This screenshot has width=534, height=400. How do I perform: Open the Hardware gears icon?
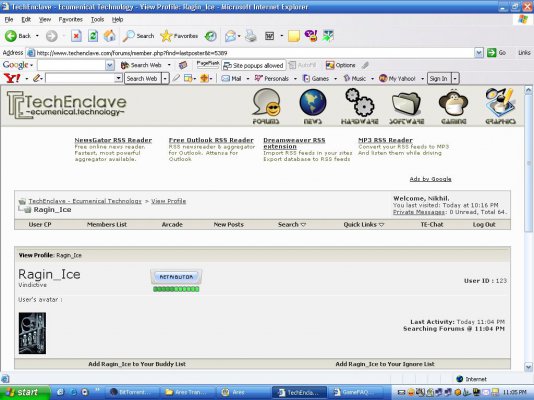(360, 106)
